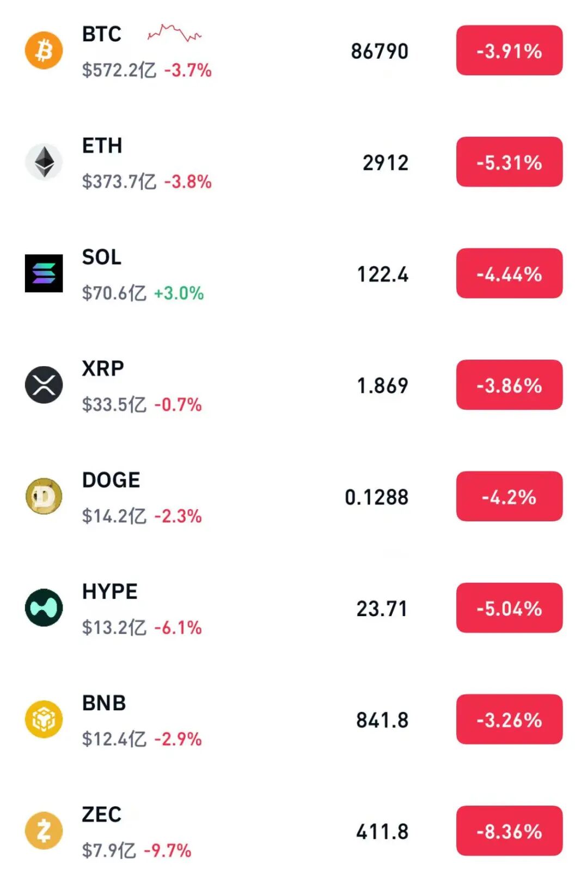Select the BNB coin icon
588x883 pixels.
(44, 720)
